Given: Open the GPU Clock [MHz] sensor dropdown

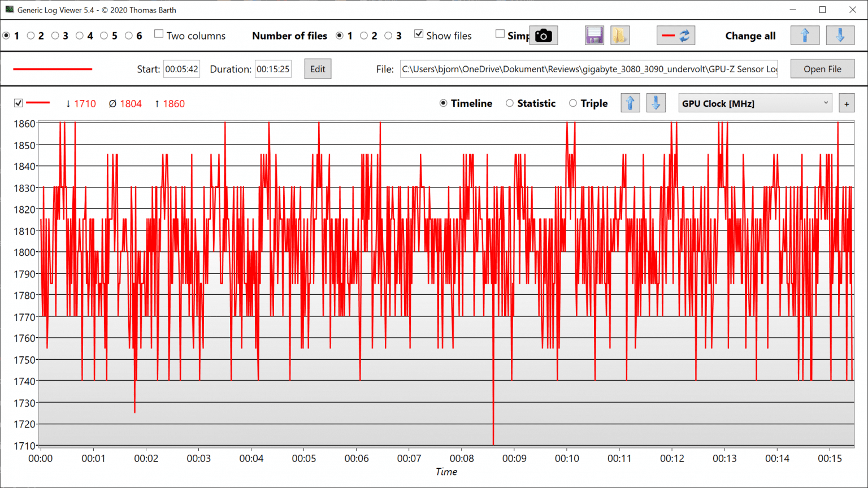Looking at the screenshot, I should (754, 103).
